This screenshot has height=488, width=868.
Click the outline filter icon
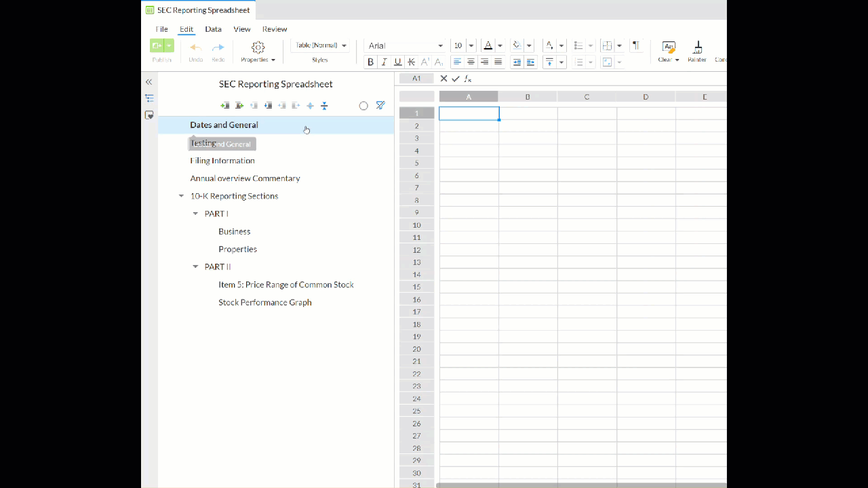click(x=380, y=106)
